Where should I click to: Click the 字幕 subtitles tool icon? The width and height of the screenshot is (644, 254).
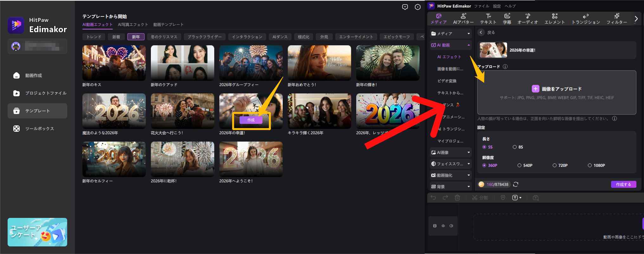(507, 19)
